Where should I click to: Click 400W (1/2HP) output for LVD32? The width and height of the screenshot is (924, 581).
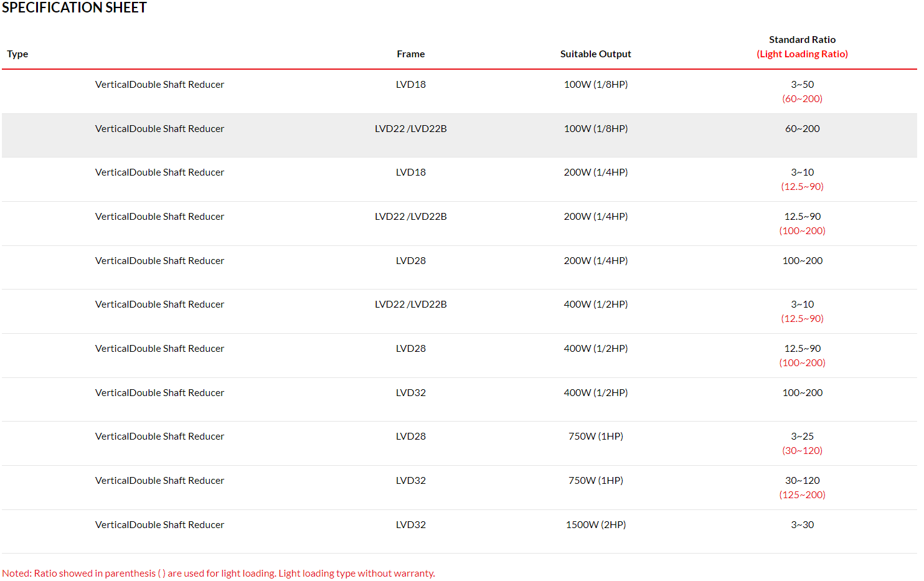[596, 393]
